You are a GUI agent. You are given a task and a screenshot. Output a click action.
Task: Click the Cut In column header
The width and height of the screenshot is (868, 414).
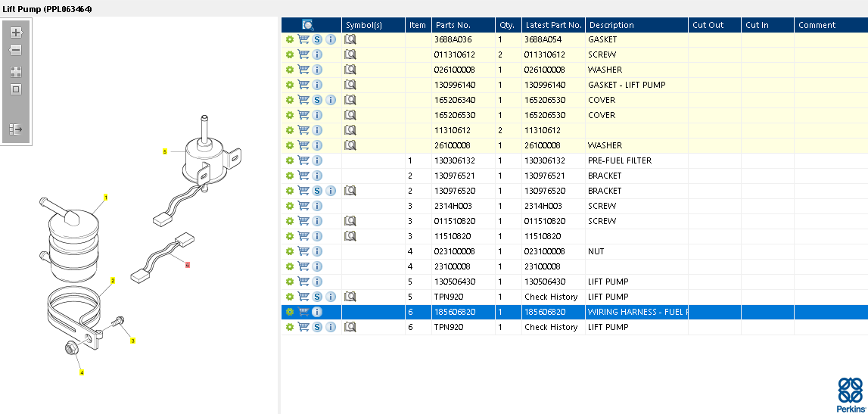tap(768, 25)
